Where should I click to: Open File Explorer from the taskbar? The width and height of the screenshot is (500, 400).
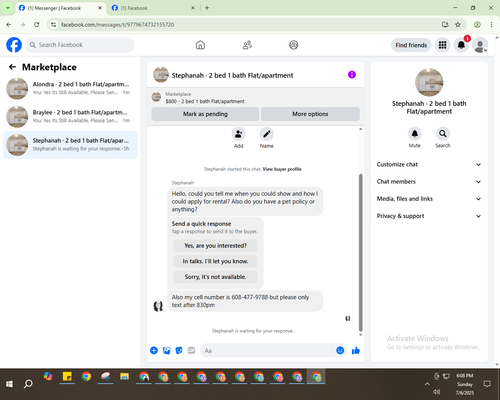[125, 377]
